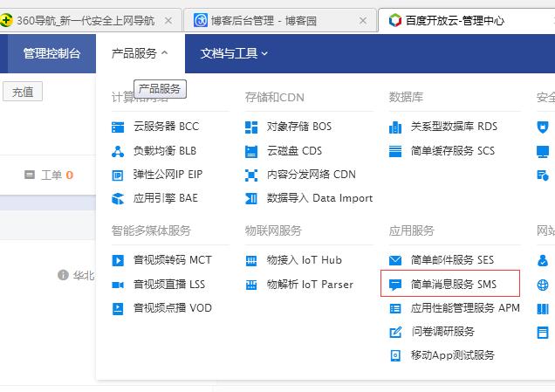
Task: Click the 物解析 IoT Parser icon
Action: 251,285
